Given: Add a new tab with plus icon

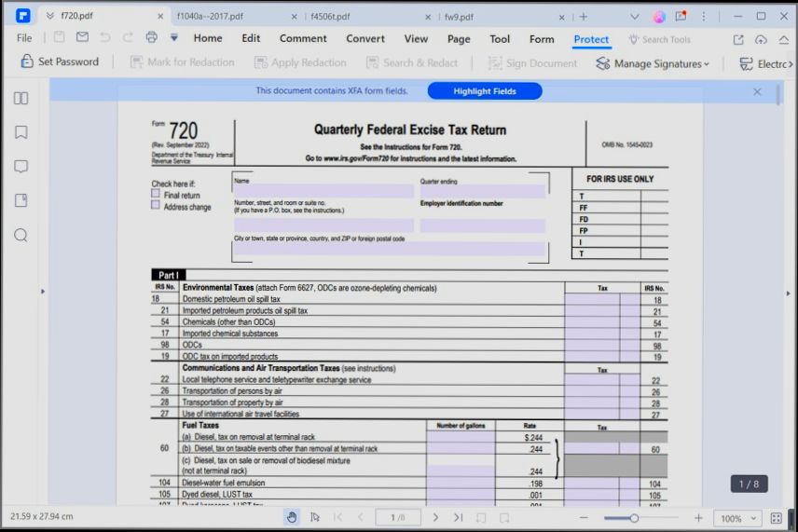Looking at the screenshot, I should pos(584,17).
